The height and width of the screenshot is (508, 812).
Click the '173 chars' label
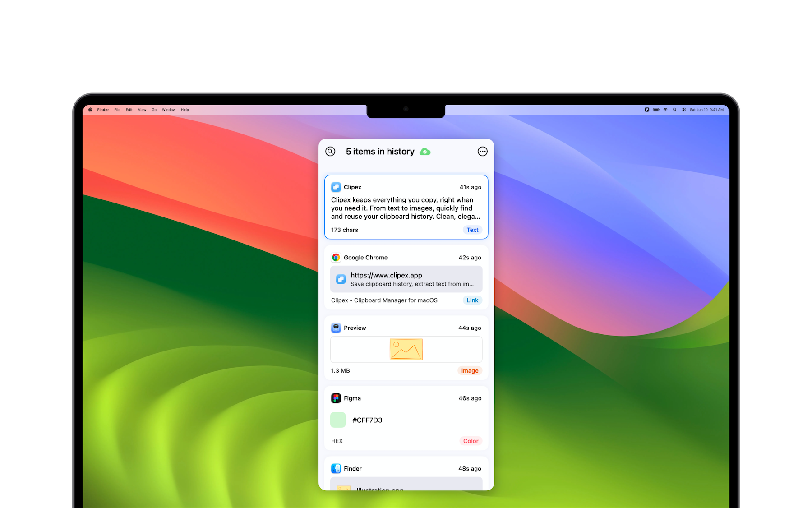(345, 230)
